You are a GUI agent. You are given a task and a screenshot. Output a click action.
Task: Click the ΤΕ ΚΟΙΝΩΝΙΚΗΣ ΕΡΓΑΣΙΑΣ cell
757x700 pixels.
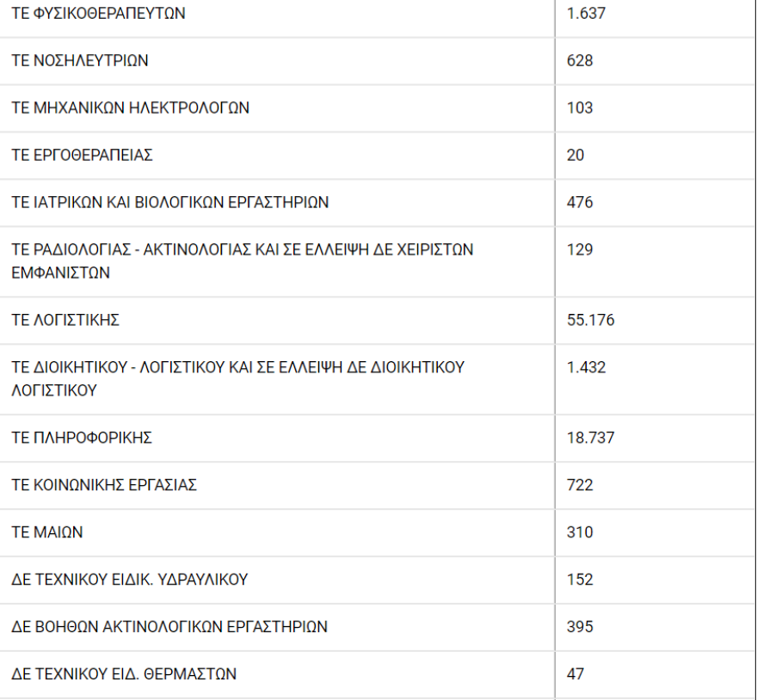click(x=104, y=486)
